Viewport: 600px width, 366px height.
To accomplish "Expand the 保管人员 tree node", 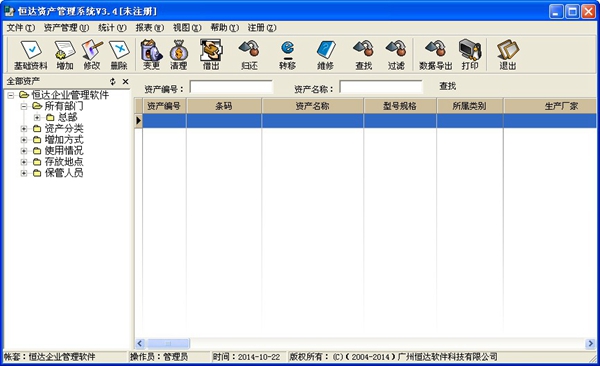I will [24, 173].
